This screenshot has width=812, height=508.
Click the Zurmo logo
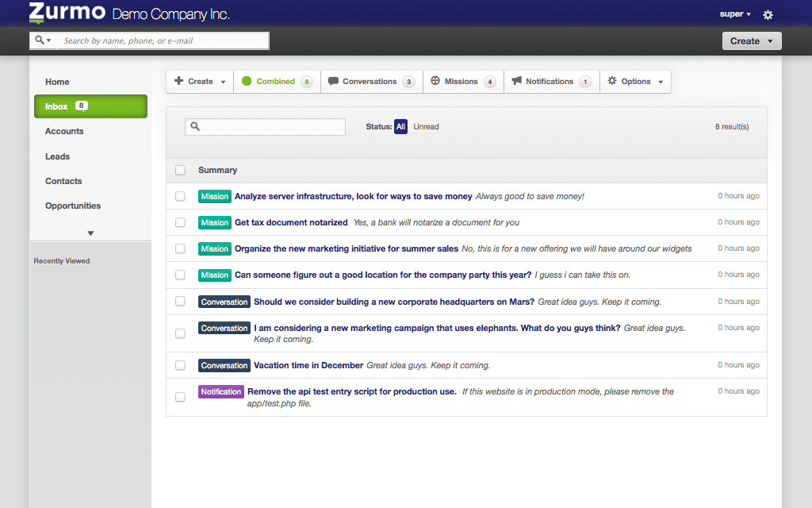[67, 13]
